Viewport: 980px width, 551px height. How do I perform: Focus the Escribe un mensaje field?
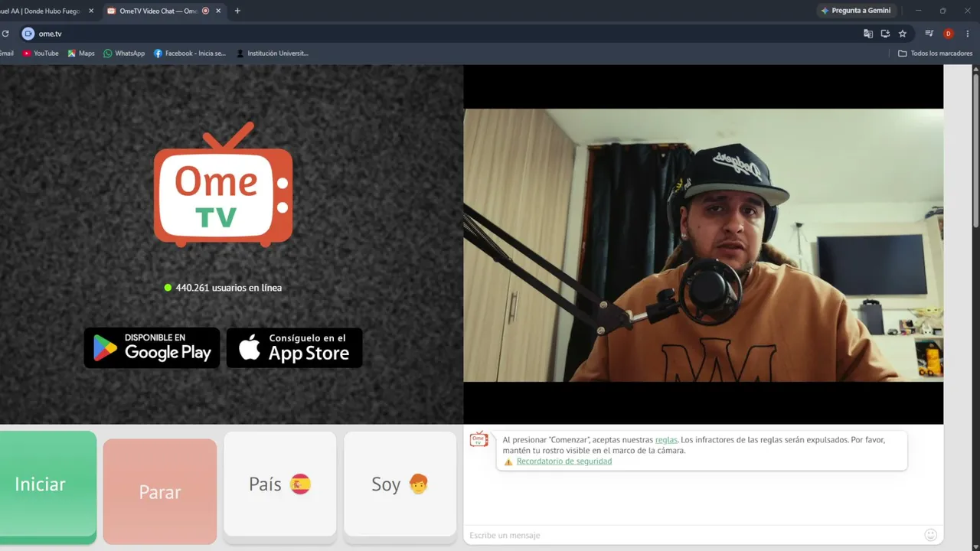point(694,535)
